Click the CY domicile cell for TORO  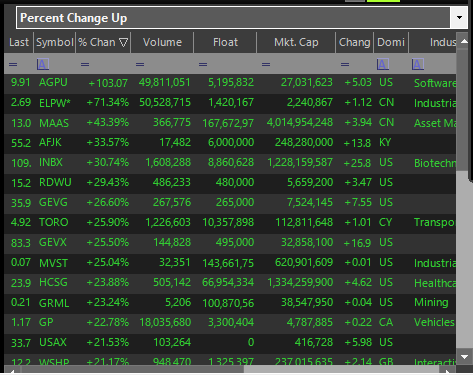[385, 223]
